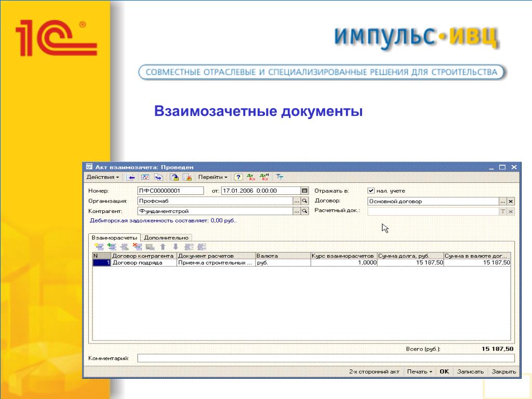Viewport: 532px width, 399px height.
Task: Click the finish editing icon in table toolbar
Action: pos(150,247)
